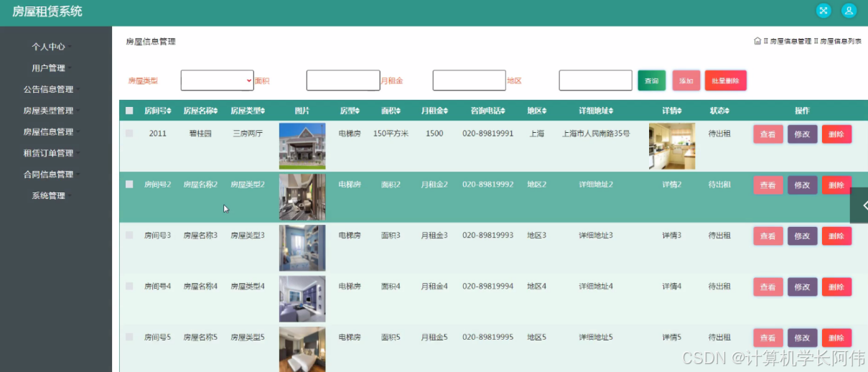This screenshot has height=372, width=868.
Task: Expand 房屋类型管理 sidebar menu
Action: [52, 111]
